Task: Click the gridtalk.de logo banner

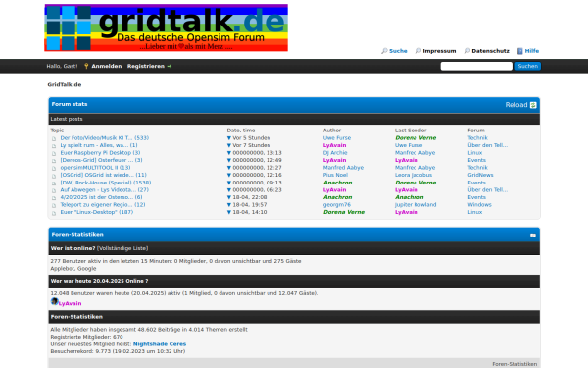Action: (x=167, y=27)
